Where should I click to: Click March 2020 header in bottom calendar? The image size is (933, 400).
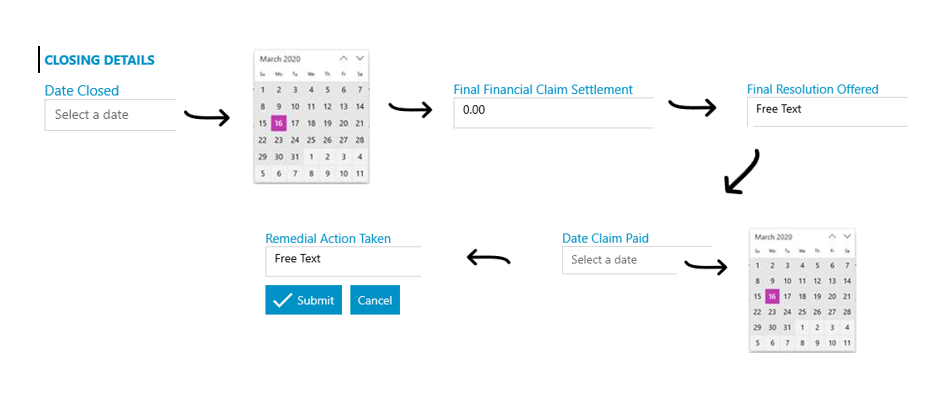(x=774, y=237)
